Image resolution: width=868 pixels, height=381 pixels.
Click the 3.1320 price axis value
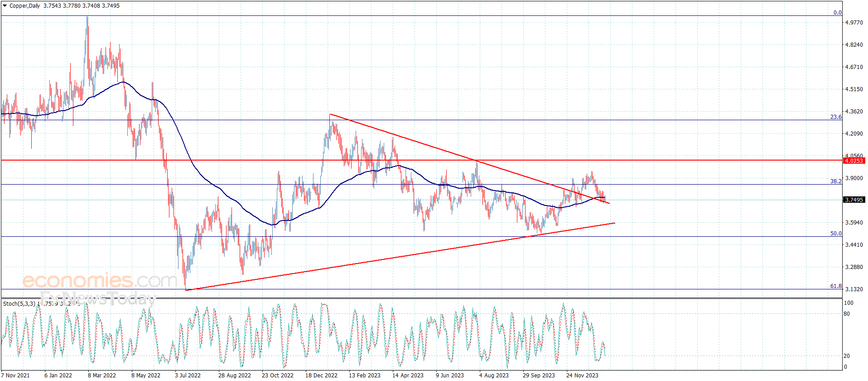(854, 289)
